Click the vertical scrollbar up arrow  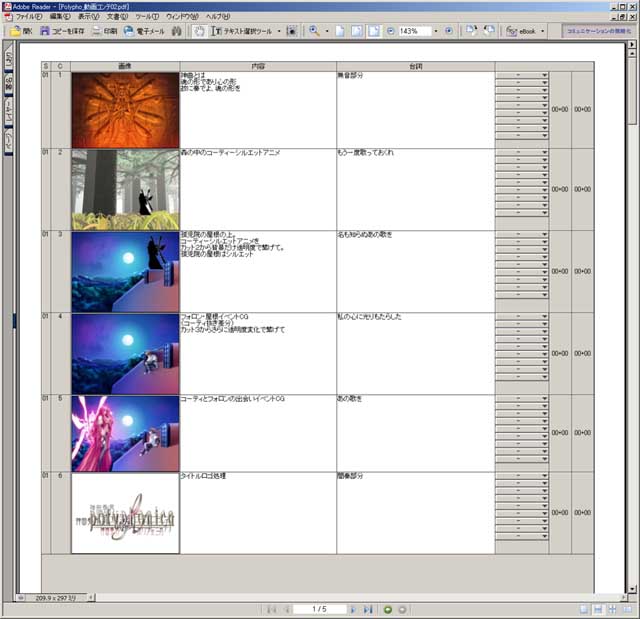tap(632, 53)
